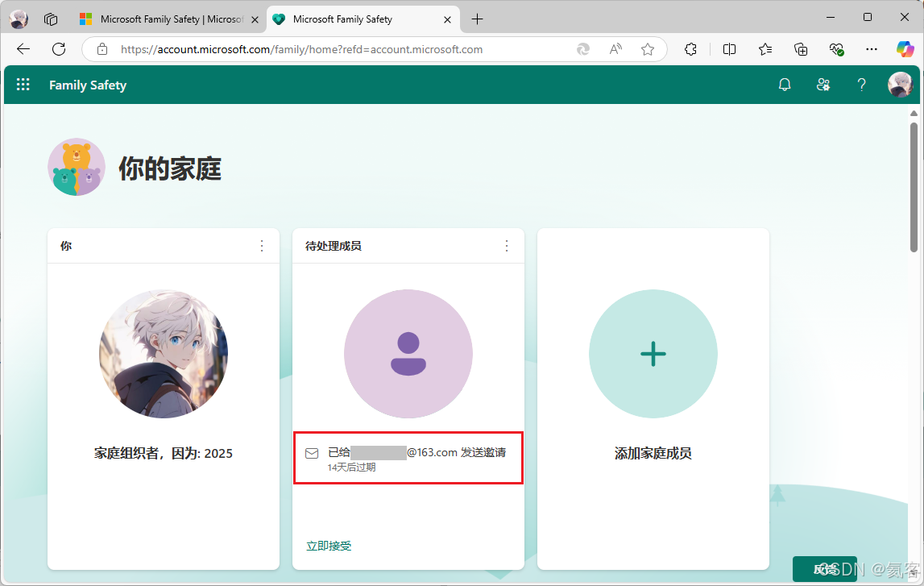The image size is (924, 586).
Task: Open account profile avatar in header
Action: (x=900, y=85)
